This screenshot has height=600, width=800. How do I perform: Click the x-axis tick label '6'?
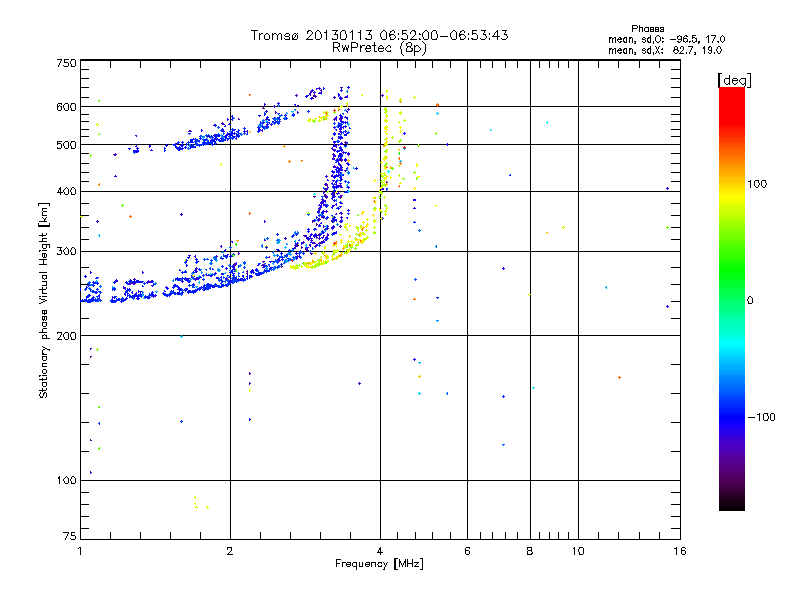coord(467,551)
